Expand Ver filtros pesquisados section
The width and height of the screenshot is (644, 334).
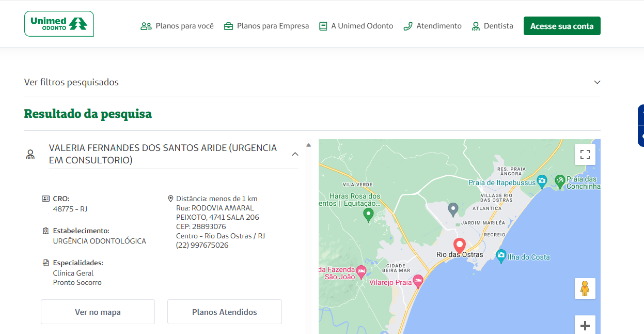[597, 82]
